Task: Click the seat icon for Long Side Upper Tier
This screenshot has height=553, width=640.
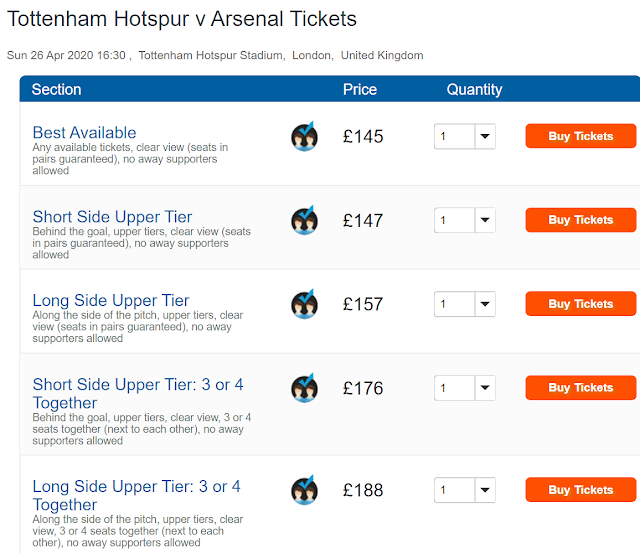Action: [304, 304]
